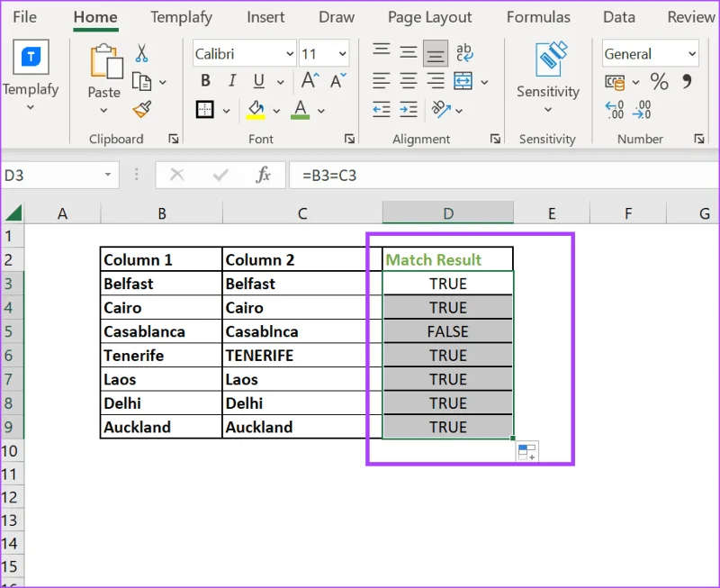Click the formula bar showing =B3=C3
The height and width of the screenshot is (588, 720).
[504, 175]
